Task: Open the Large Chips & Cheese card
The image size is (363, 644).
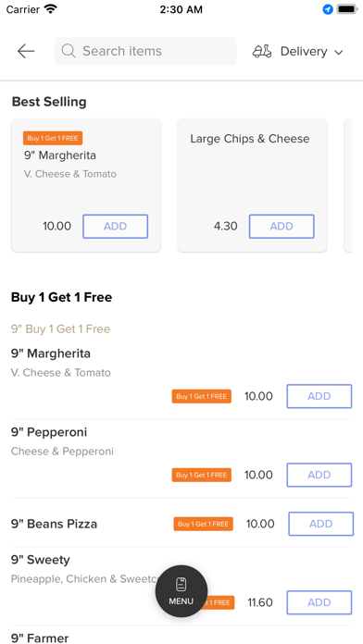Action: (x=252, y=185)
